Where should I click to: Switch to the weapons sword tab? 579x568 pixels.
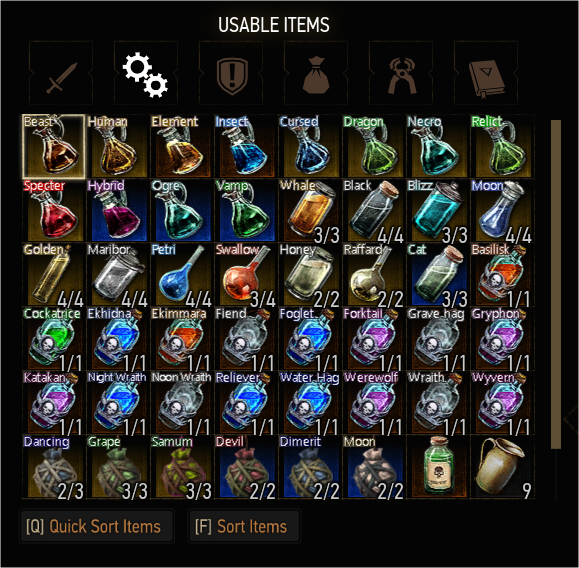coord(61,73)
